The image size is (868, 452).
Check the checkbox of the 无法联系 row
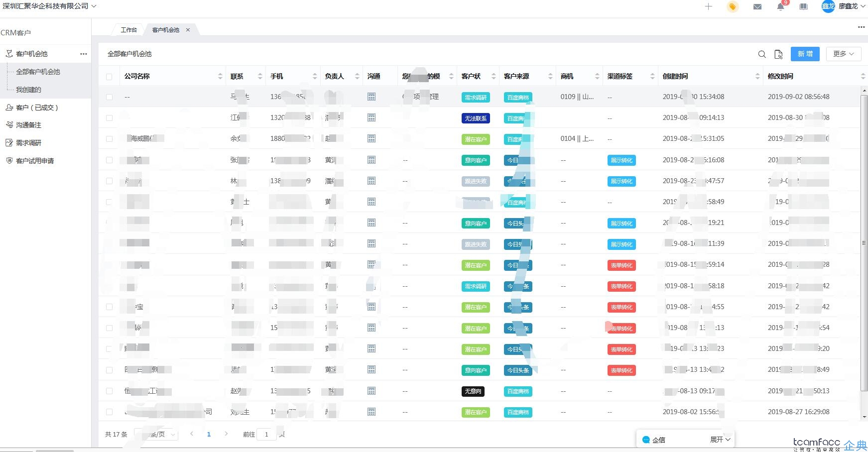tap(109, 118)
